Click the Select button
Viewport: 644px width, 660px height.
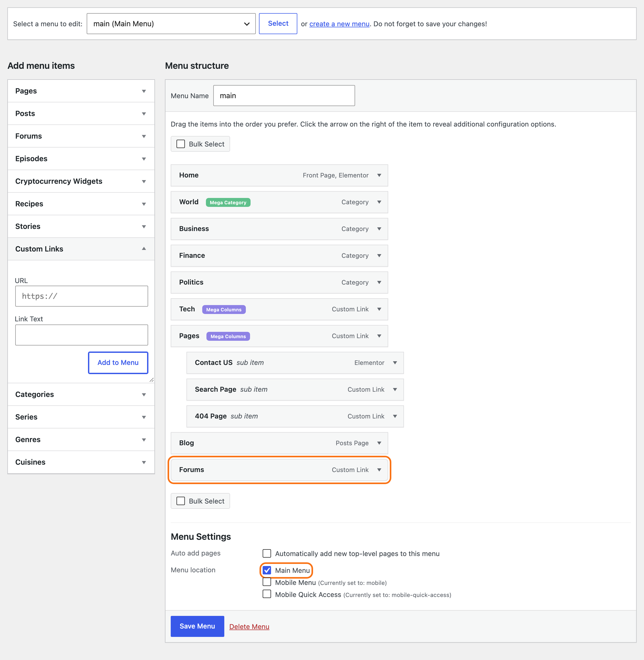pyautogui.click(x=278, y=24)
